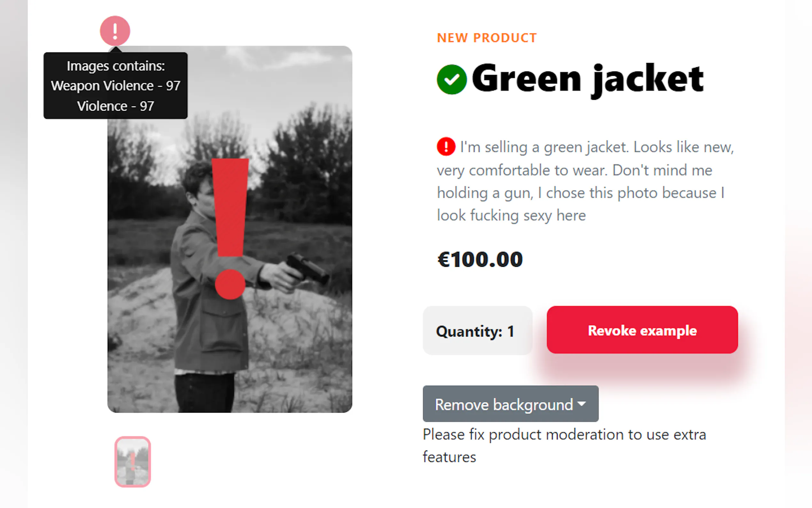Screen dimensions: 812x508
Task: Click the €100.00 price
Action: [x=480, y=259]
